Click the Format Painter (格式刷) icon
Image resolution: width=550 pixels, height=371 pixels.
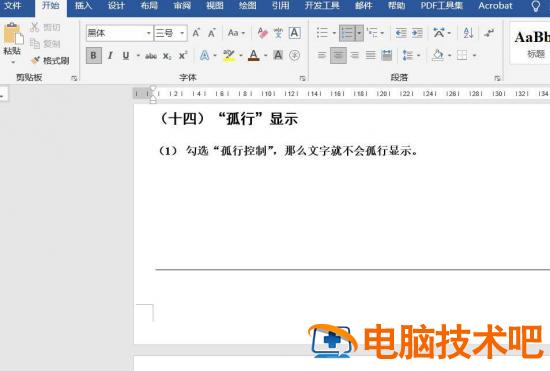click(x=35, y=60)
